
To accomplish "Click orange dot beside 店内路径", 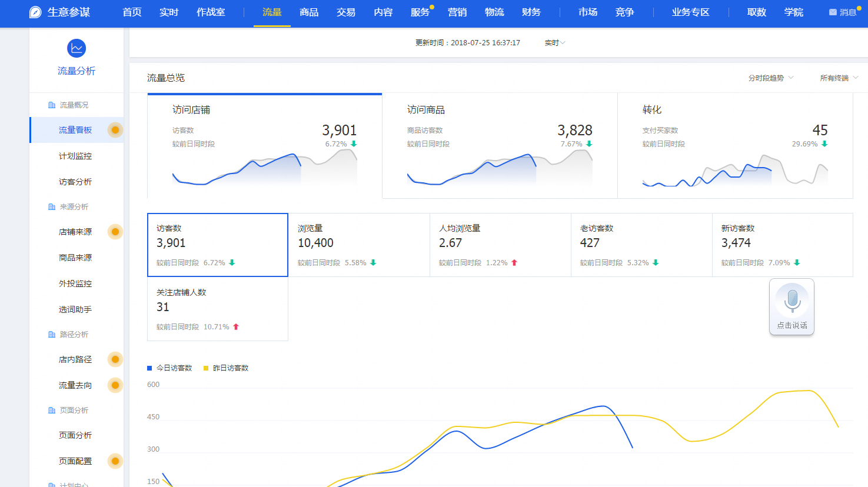I will 115,359.
